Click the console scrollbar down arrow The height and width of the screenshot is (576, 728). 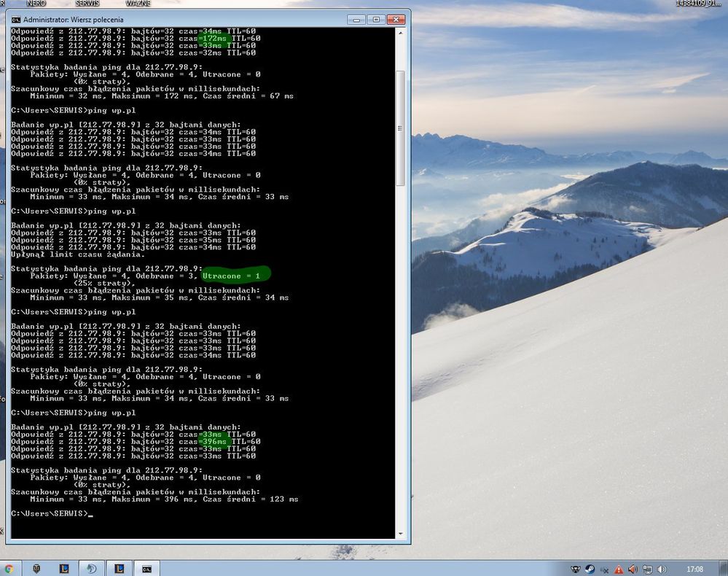tap(400, 533)
